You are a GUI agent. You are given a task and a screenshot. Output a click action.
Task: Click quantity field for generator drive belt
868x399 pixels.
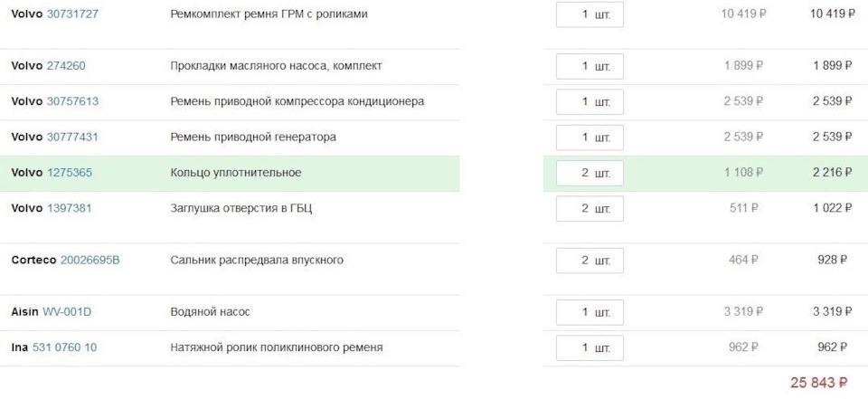tap(590, 138)
